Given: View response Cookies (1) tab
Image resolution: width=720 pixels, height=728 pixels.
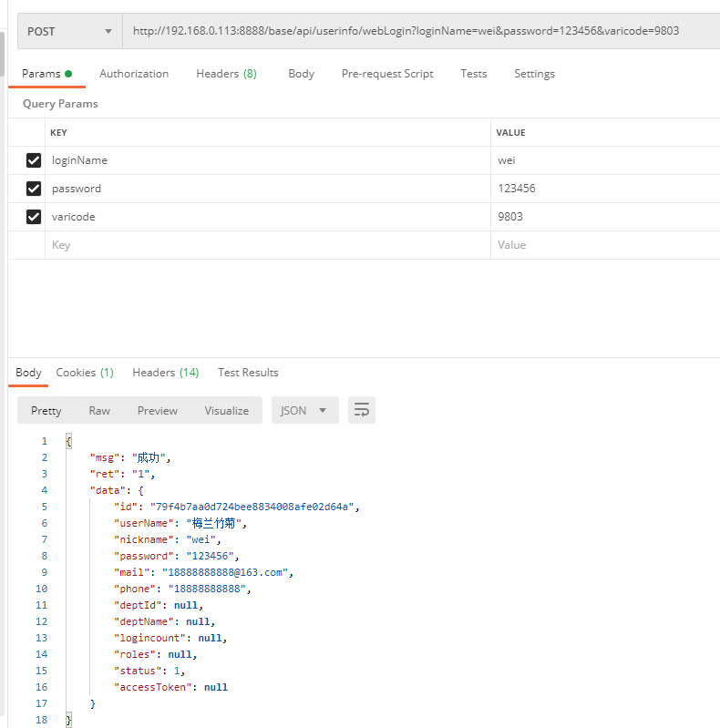Looking at the screenshot, I should 85,373.
